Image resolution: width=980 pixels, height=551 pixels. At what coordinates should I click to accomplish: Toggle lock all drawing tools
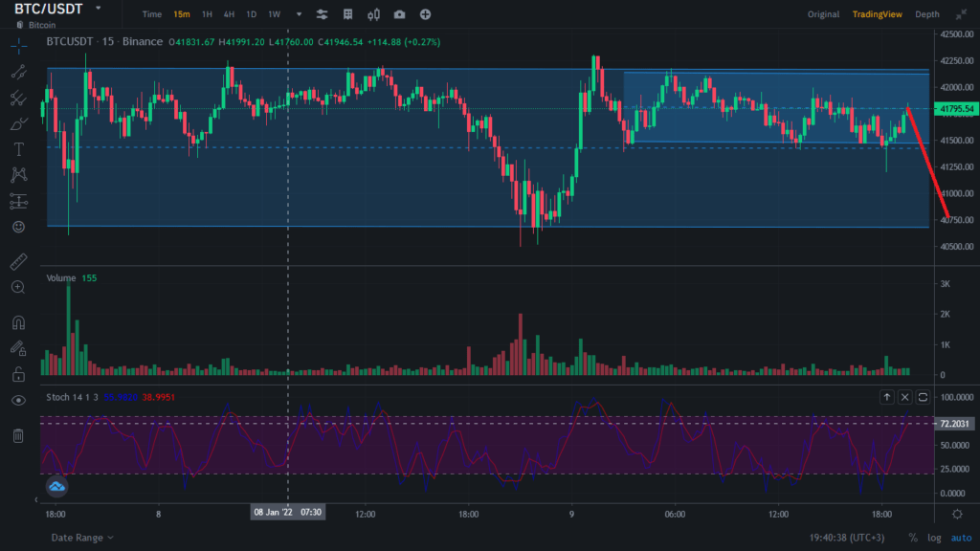pos(18,374)
